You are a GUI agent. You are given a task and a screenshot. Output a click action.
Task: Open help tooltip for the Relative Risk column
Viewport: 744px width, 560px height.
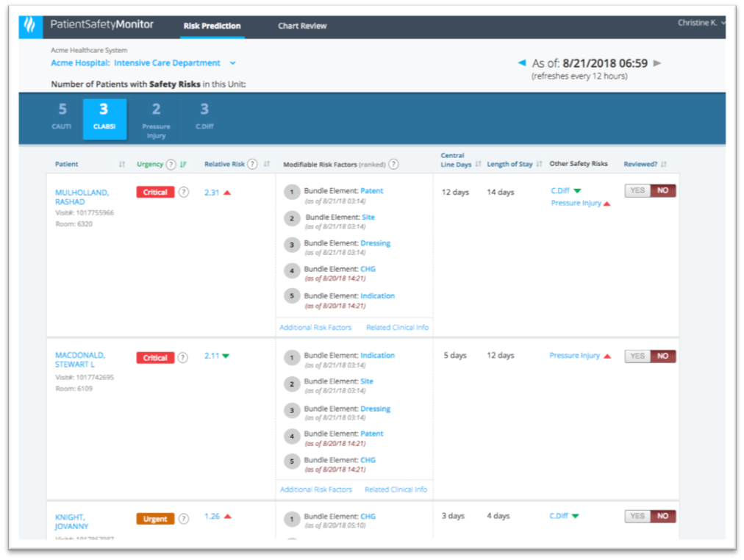(x=252, y=164)
